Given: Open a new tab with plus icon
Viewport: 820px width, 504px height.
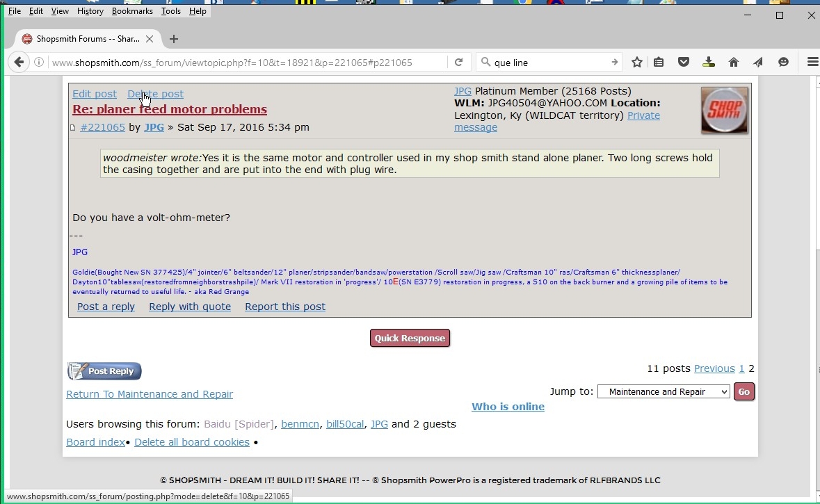Looking at the screenshot, I should 174,39.
